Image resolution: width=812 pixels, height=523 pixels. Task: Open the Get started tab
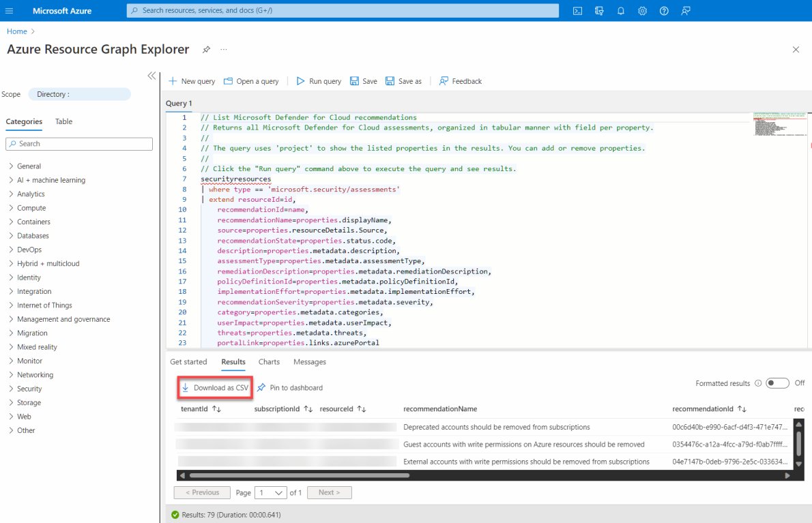[188, 362]
